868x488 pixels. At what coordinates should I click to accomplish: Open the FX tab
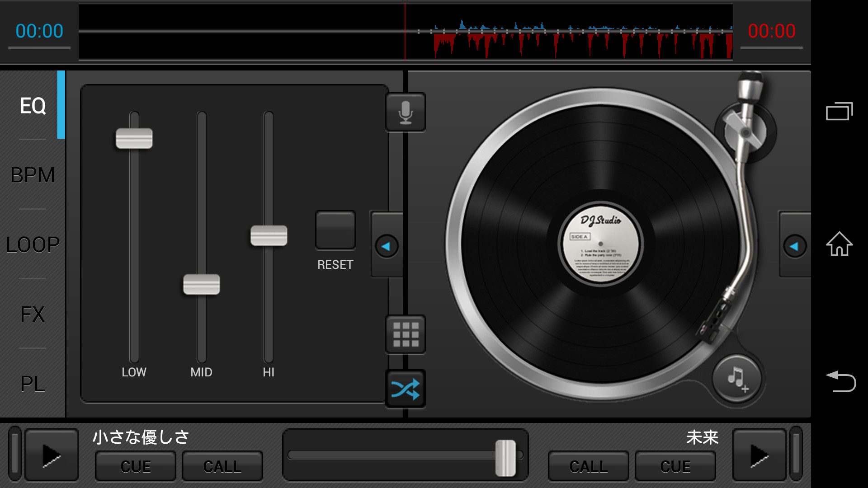click(33, 314)
